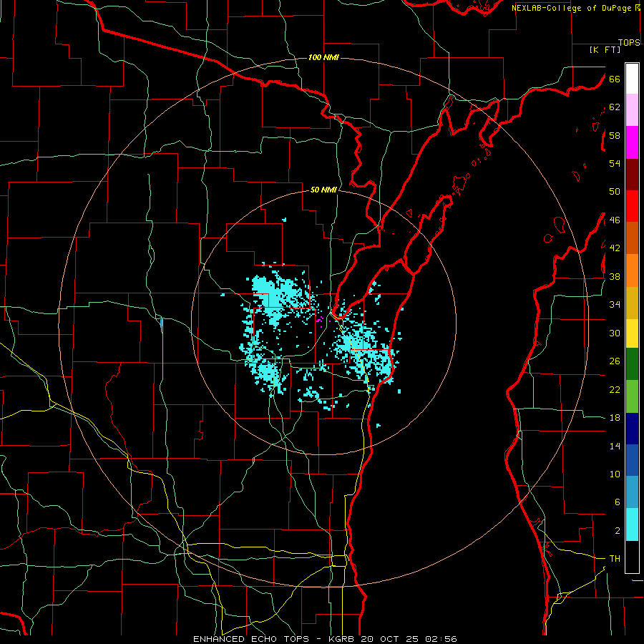Select the light green legend swatch
The image size is (644, 644).
632,396
